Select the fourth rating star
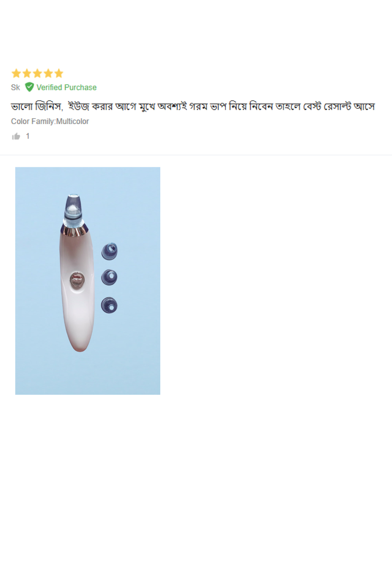Image resolution: width=392 pixels, height=562 pixels. tap(48, 73)
